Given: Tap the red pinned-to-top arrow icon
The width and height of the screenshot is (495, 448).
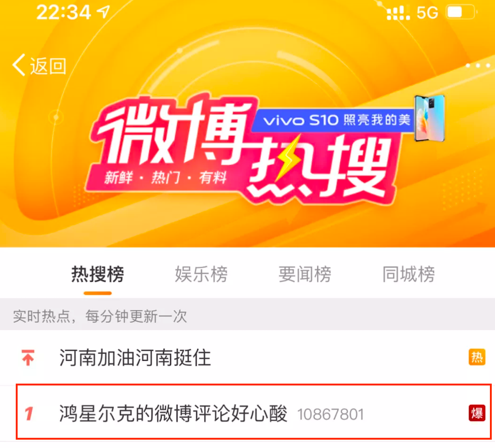Looking at the screenshot, I should tap(28, 358).
